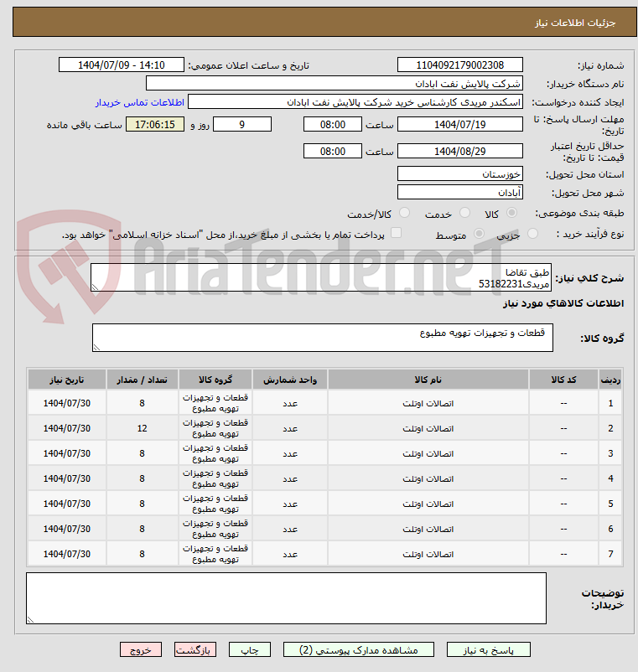
Task: Click the تاریخ نیاز column header
Action: click(x=67, y=380)
